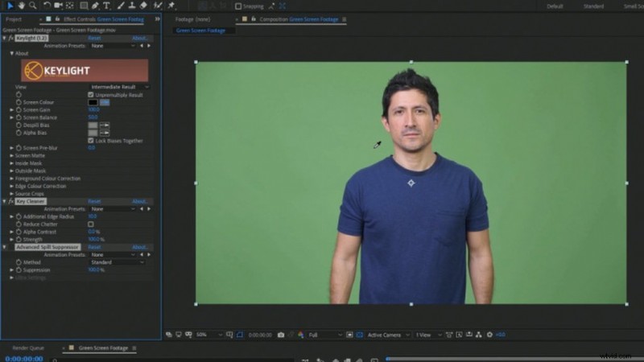Select the Rotation tool
This screenshot has height=362, width=644.
pos(47,6)
